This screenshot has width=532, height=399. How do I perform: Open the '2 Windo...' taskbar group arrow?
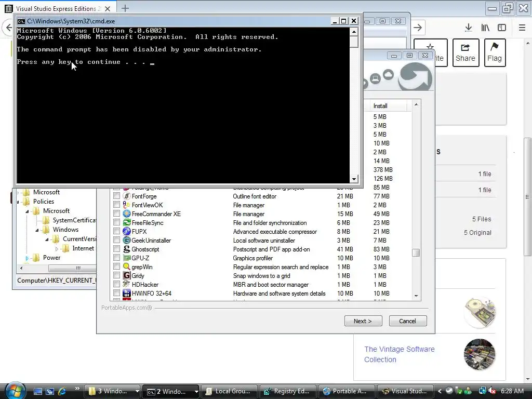point(196,391)
